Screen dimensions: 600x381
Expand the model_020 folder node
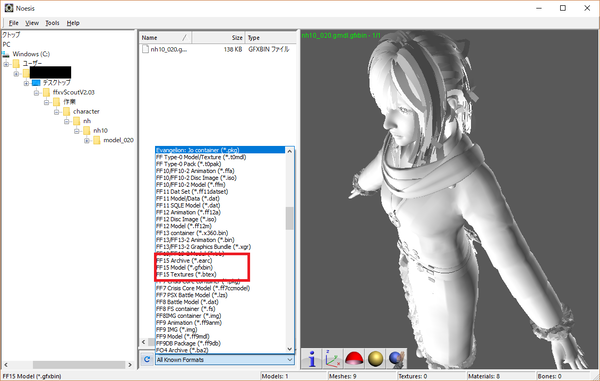click(86, 140)
